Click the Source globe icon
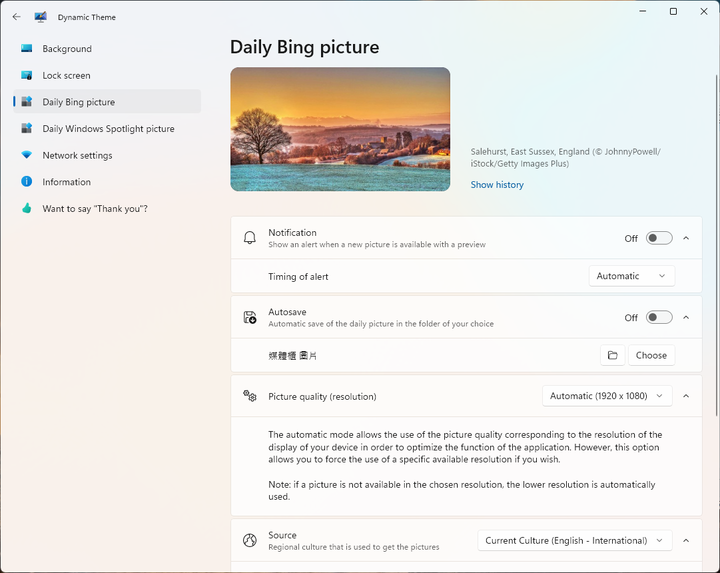The image size is (720, 573). coord(250,540)
